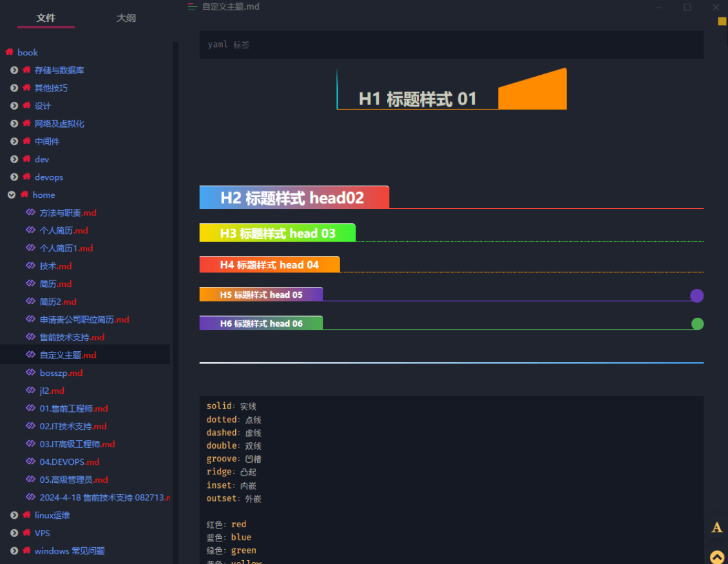This screenshot has height=564, width=728.
Task: Click the 其他技巧 folder icon
Action: point(26,88)
